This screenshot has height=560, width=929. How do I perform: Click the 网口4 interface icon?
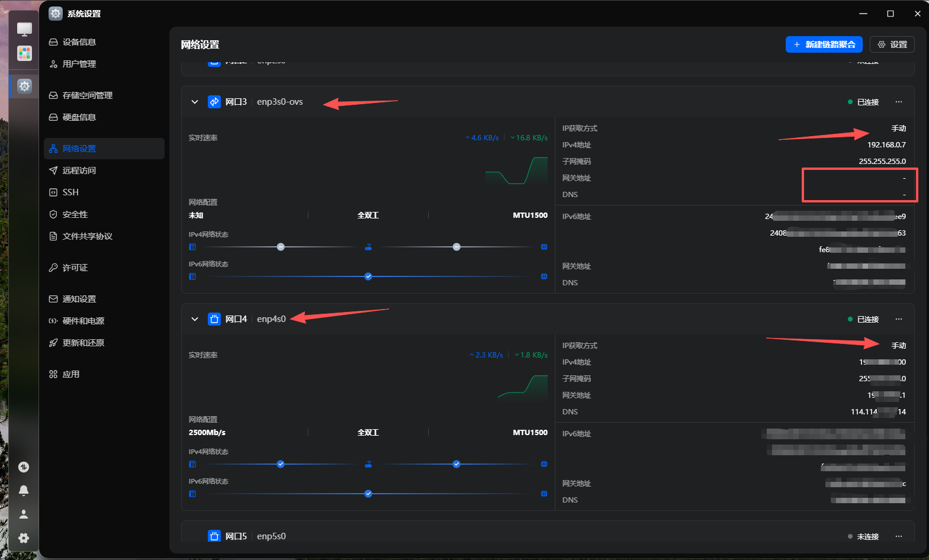click(214, 319)
